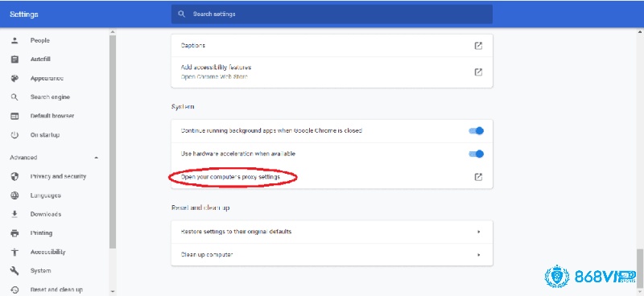Toggle continue running background apps switch
644x296 pixels.
click(477, 131)
